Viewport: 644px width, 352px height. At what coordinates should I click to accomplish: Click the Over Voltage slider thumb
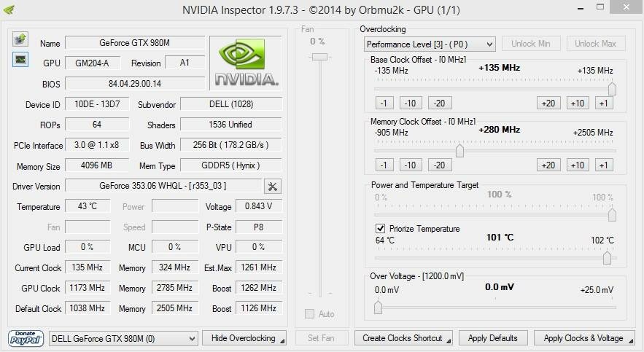(x=379, y=308)
